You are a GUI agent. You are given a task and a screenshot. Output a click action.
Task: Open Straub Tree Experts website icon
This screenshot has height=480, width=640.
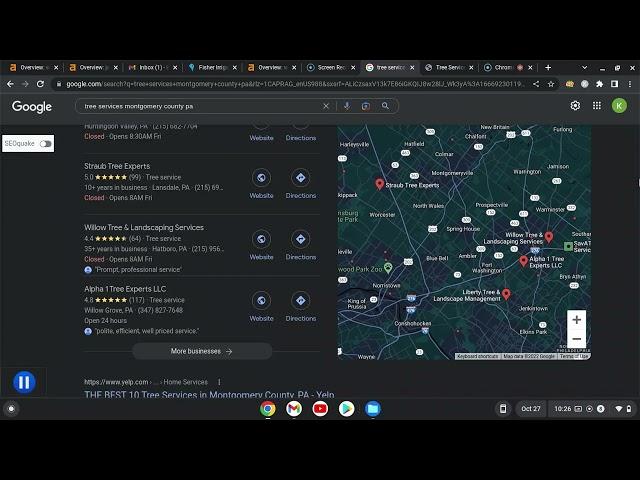[x=261, y=178]
